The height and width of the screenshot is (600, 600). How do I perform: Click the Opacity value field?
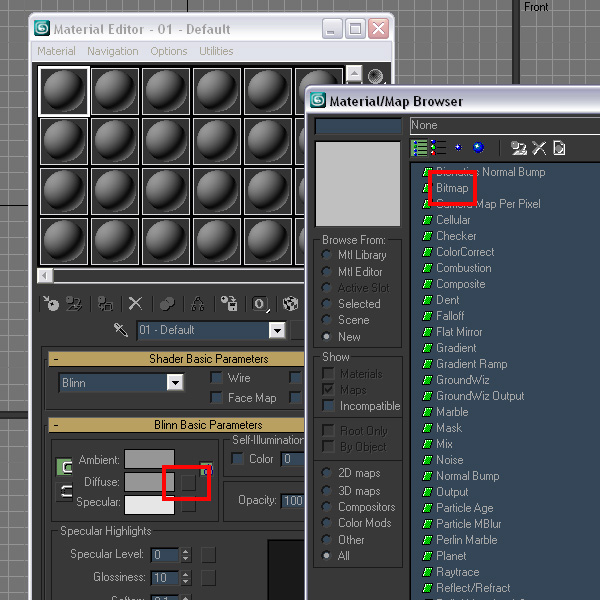pyautogui.click(x=293, y=501)
